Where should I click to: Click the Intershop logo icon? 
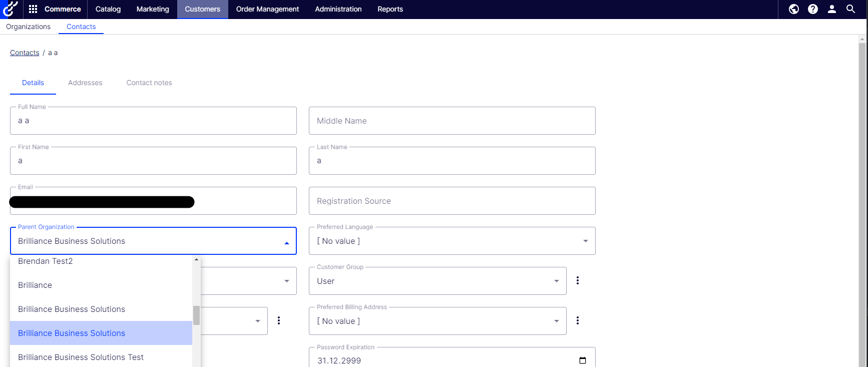[x=11, y=9]
